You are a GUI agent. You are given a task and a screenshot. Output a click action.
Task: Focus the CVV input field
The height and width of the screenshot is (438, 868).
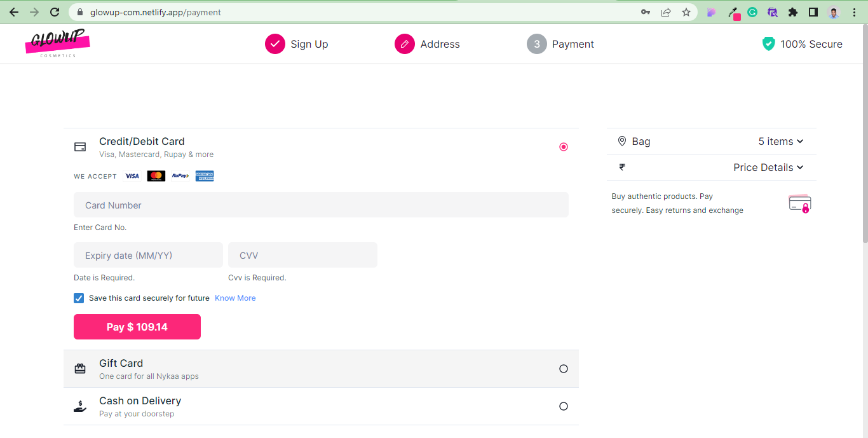tap(302, 255)
